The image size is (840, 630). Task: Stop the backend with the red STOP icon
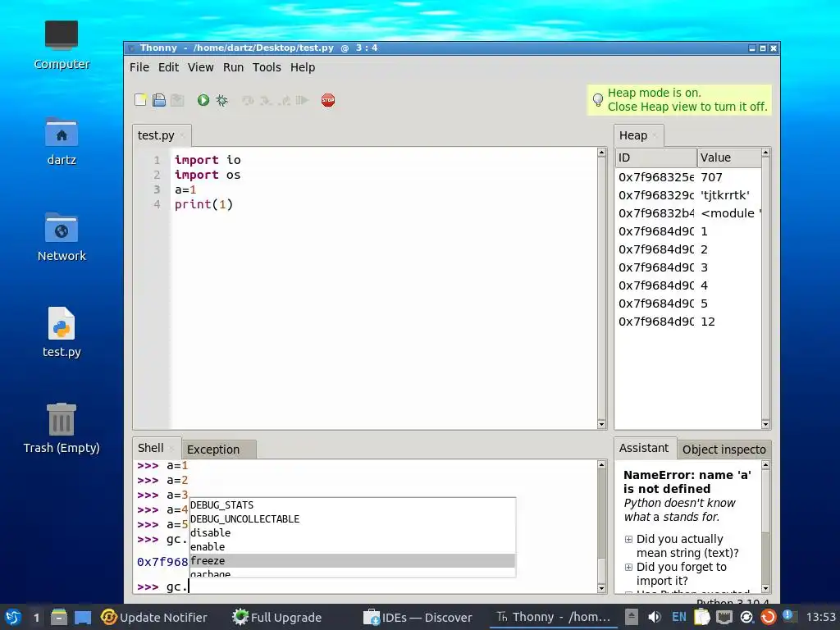[328, 100]
